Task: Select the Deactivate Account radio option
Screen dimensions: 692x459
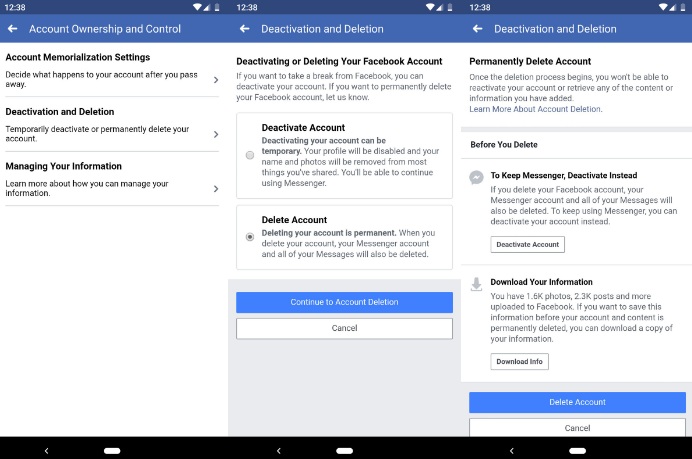Action: 250,155
